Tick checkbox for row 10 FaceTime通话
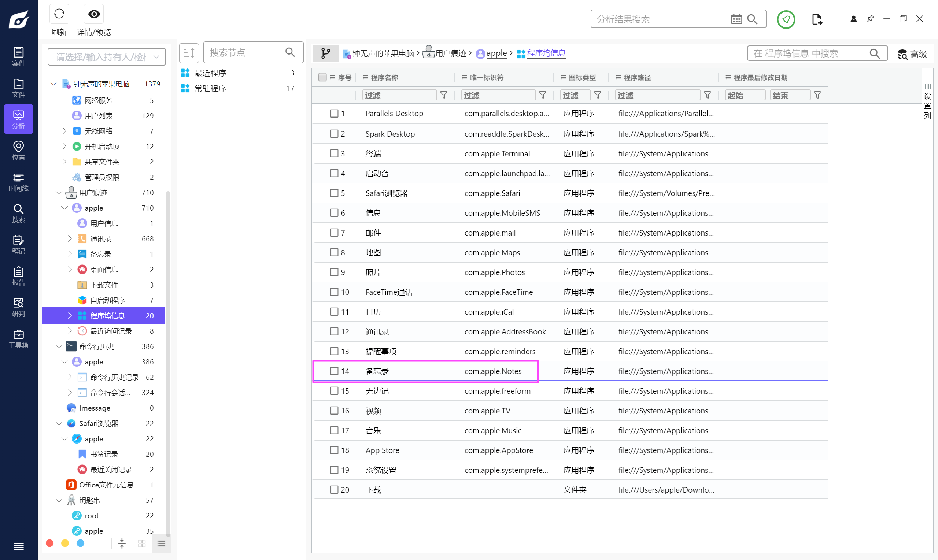Image resolution: width=938 pixels, height=560 pixels. (x=334, y=292)
